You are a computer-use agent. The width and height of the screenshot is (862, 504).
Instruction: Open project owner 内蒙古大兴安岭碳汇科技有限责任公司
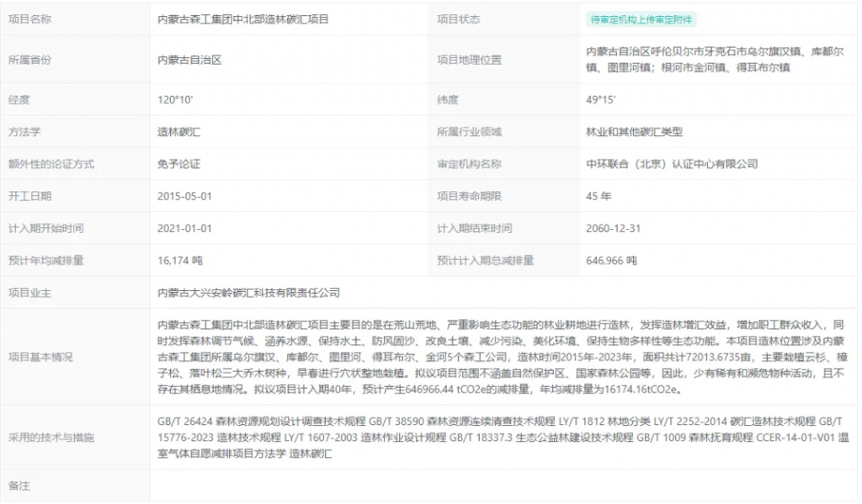click(248, 293)
